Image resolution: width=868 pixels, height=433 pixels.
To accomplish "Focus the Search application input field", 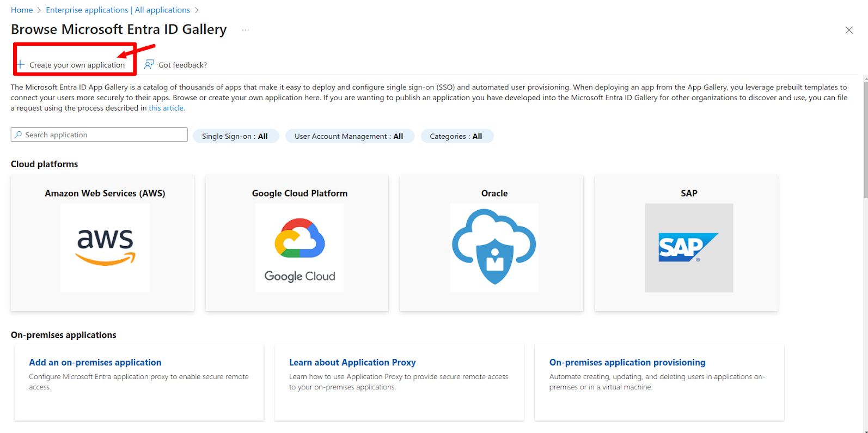I will (103, 135).
